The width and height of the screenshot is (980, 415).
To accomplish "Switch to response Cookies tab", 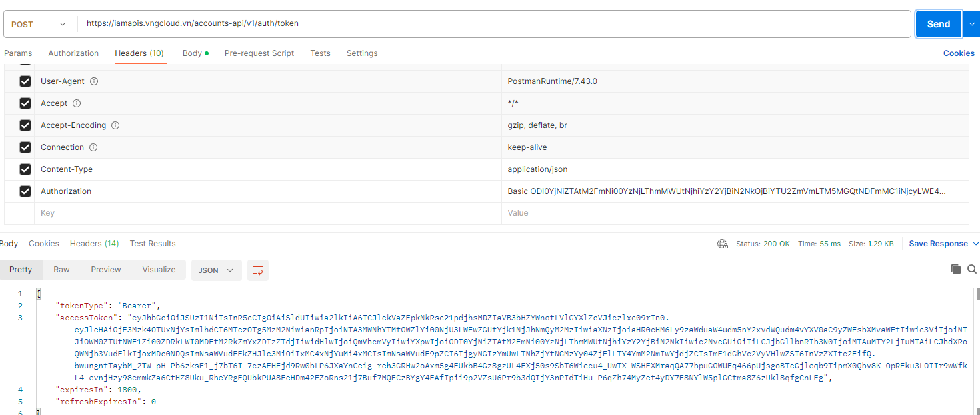I will [44, 244].
